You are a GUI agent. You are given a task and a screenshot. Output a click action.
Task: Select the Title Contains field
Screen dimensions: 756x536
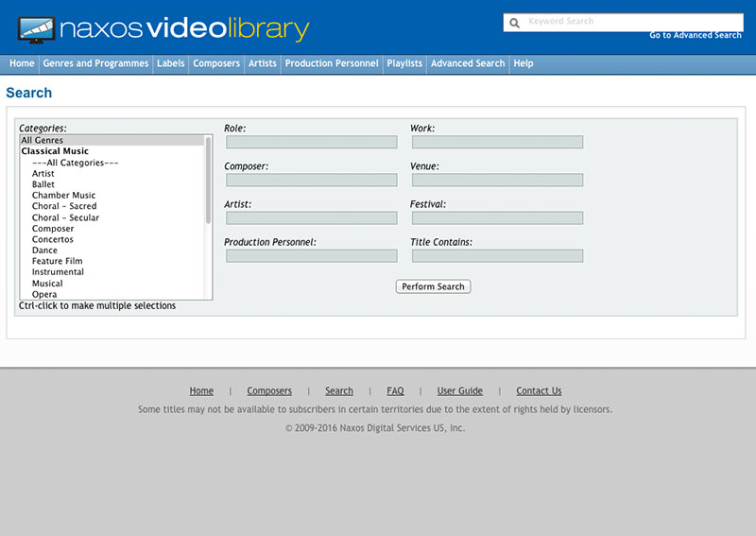497,256
